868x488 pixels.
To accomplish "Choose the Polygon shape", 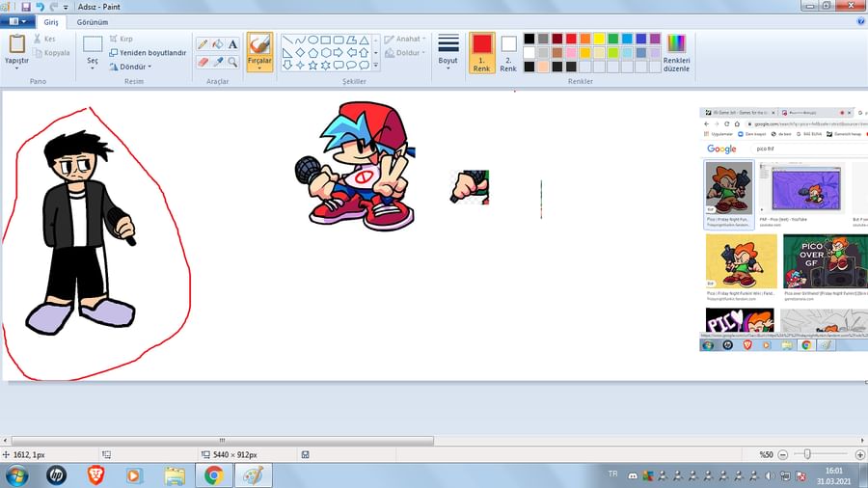I will (x=351, y=41).
